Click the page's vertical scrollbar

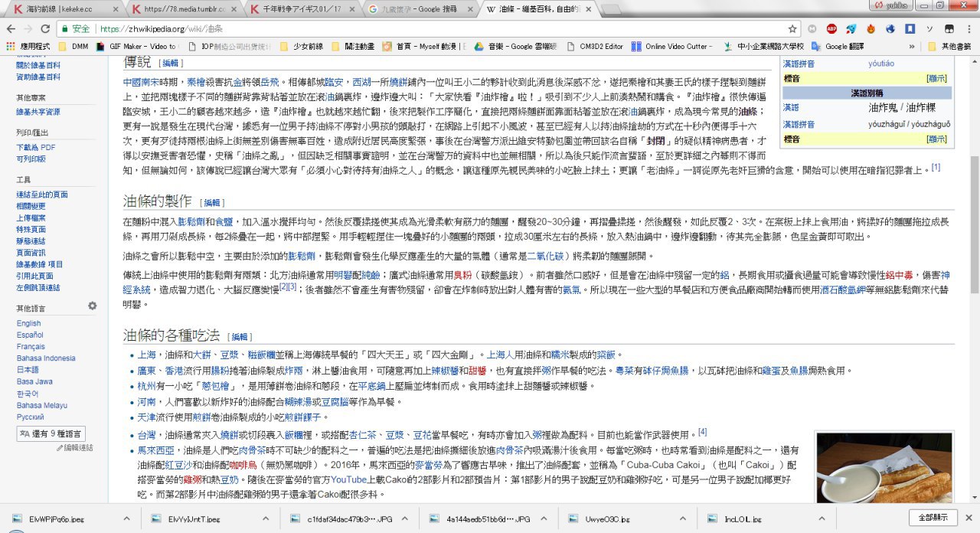pos(974,230)
